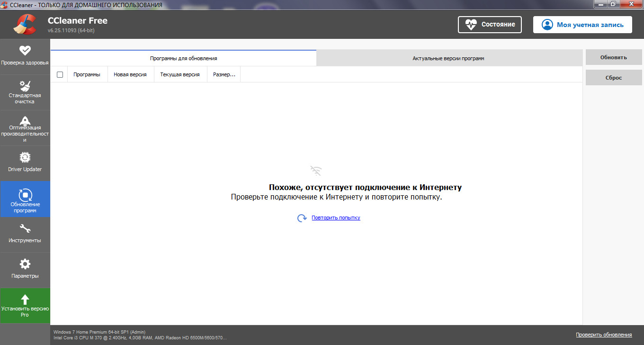Image resolution: width=644 pixels, height=345 pixels.
Task: Open Driver Updater gear chip icon
Action: [x=25, y=157]
